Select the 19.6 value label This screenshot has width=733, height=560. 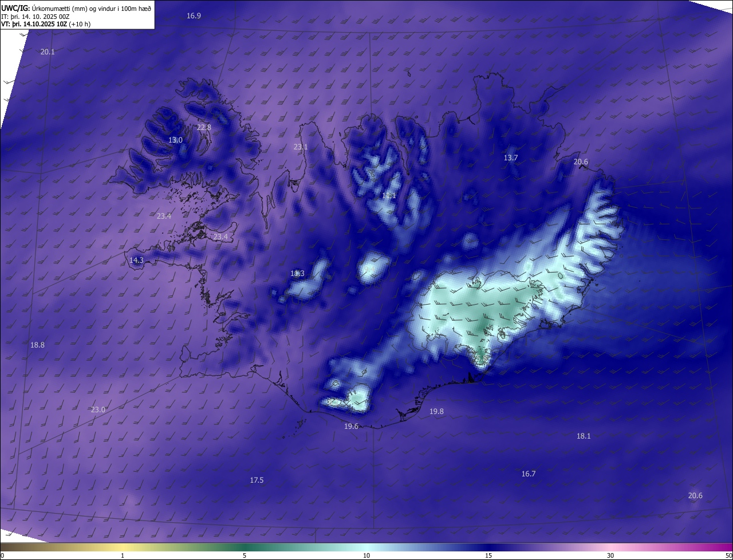(x=351, y=426)
